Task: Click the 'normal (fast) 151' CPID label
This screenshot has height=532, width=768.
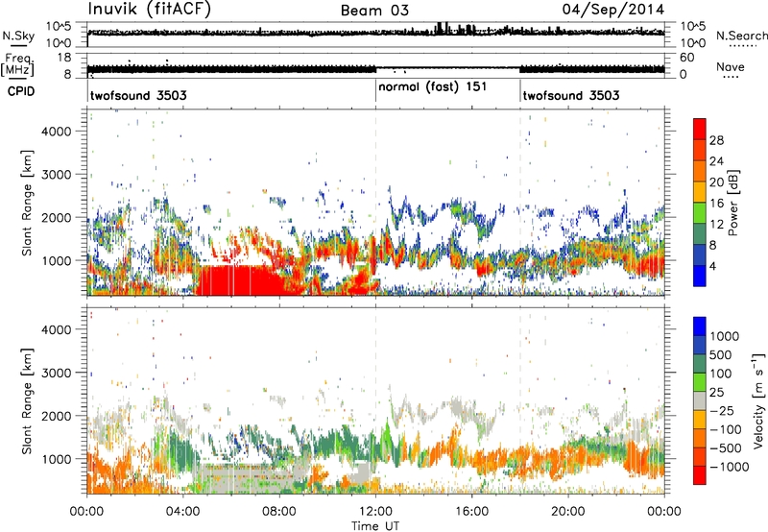Action: 433,87
